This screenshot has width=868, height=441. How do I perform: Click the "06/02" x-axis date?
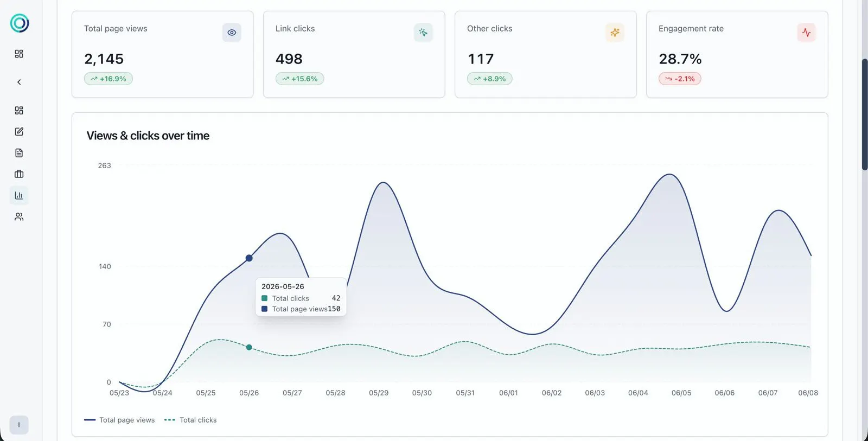pyautogui.click(x=552, y=393)
